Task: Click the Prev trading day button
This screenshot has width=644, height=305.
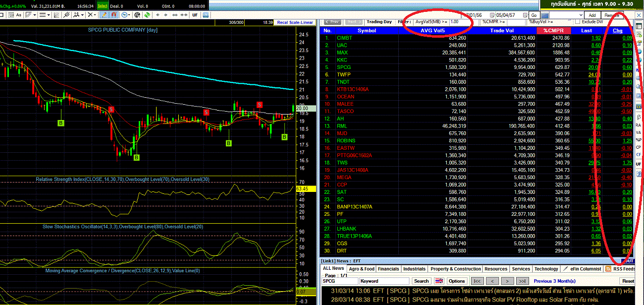Action: click(x=332, y=22)
